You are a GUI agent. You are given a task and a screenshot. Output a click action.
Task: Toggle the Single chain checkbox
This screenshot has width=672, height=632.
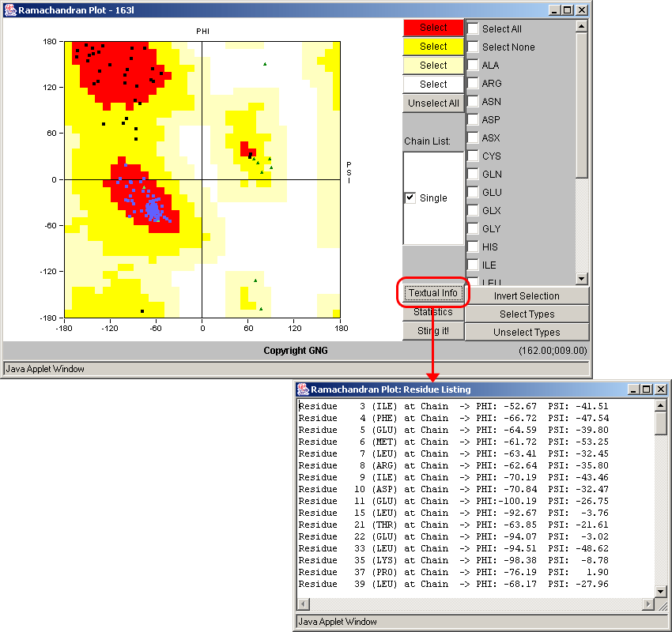pyautogui.click(x=410, y=197)
